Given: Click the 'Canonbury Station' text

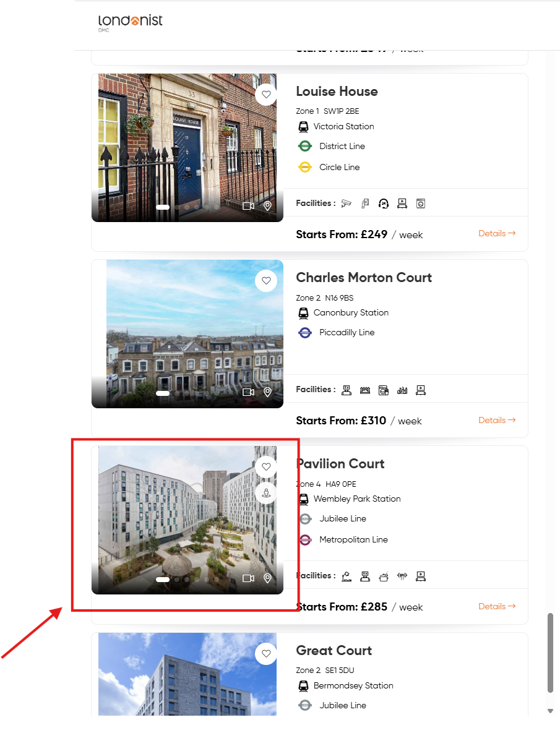Looking at the screenshot, I should [351, 312].
